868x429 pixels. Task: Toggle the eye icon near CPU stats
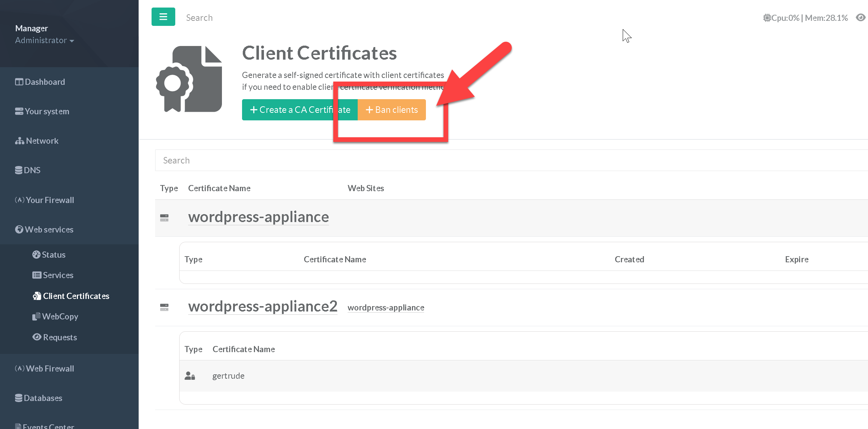click(x=860, y=18)
